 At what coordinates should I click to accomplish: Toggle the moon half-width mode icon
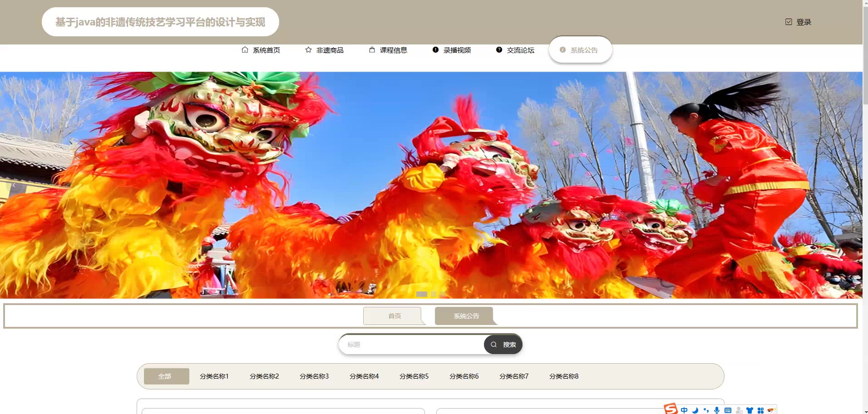695,410
